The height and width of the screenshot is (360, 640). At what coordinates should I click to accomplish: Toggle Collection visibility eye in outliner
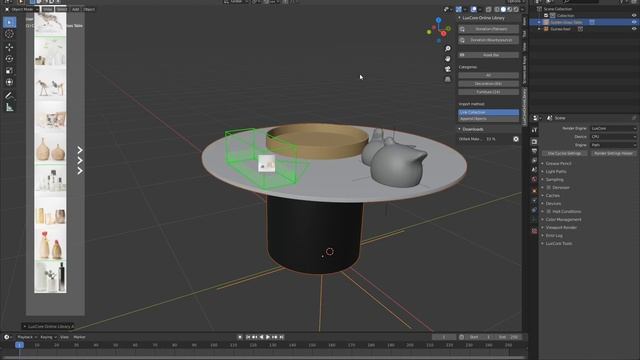(x=634, y=16)
